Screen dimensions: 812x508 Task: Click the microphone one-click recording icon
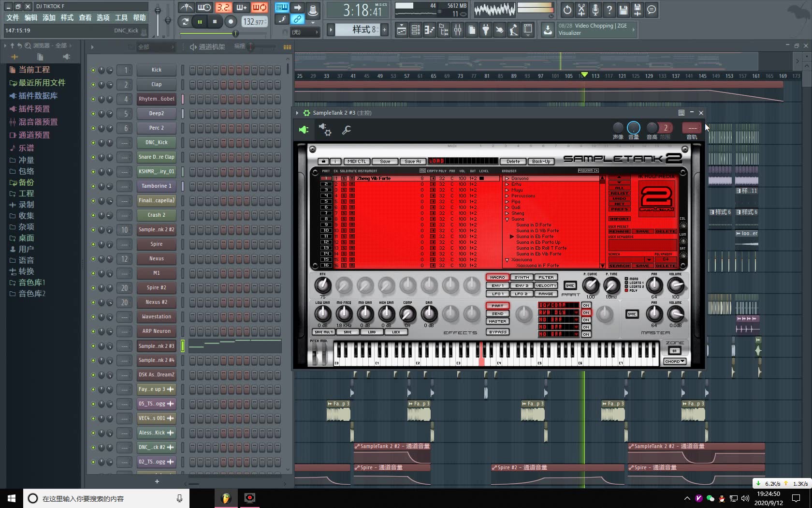595,10
